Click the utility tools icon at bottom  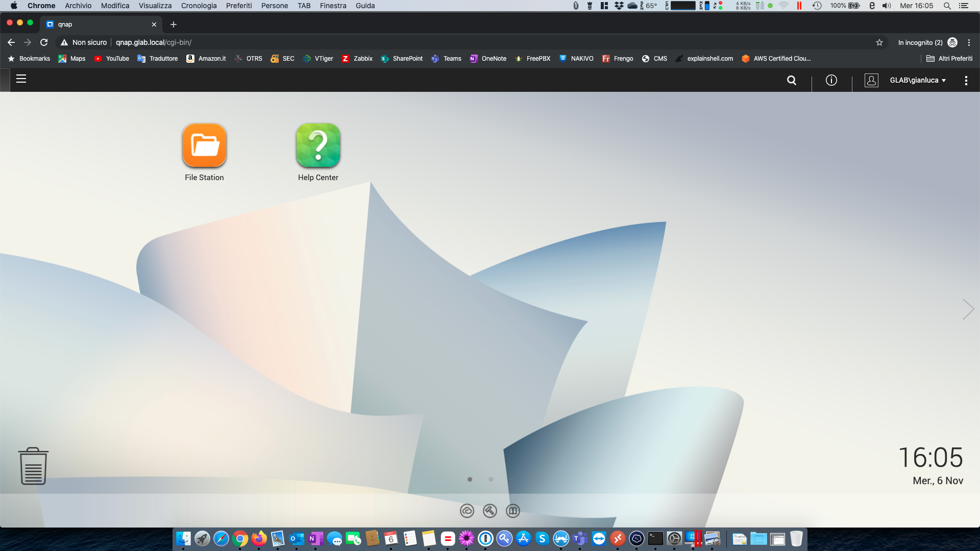[x=489, y=511]
